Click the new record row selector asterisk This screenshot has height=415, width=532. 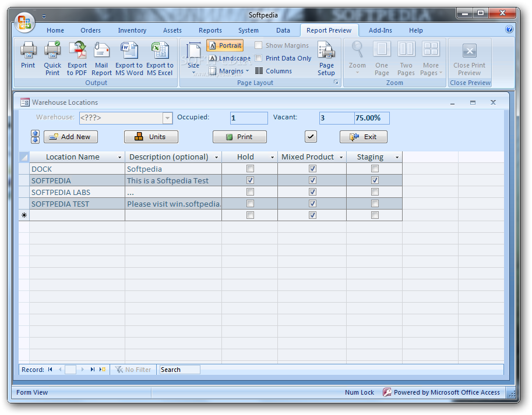24,215
